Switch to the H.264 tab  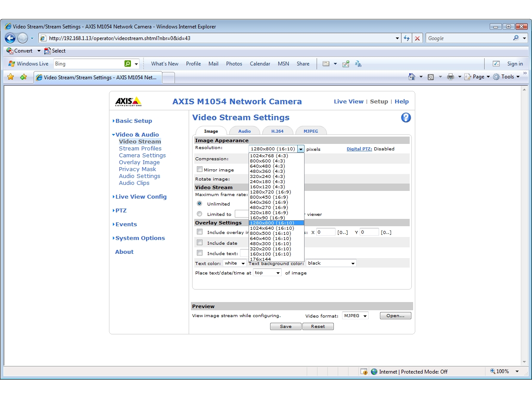pyautogui.click(x=277, y=131)
